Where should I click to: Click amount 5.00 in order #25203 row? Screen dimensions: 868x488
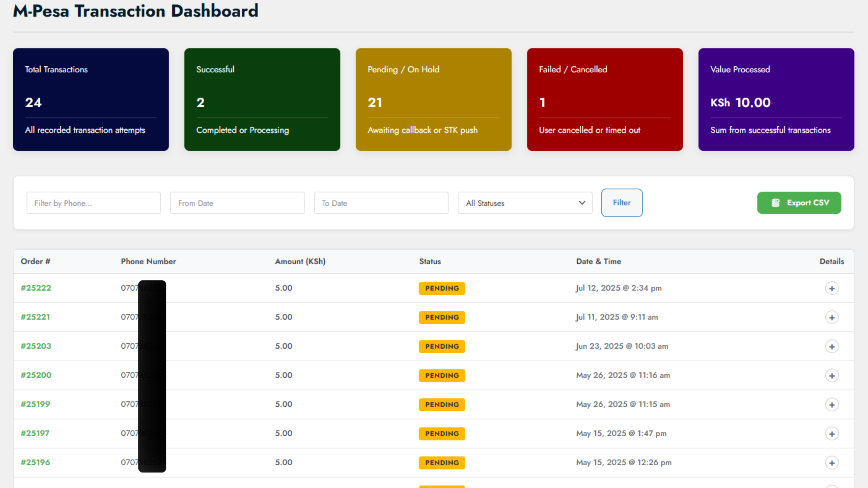pyautogui.click(x=284, y=346)
